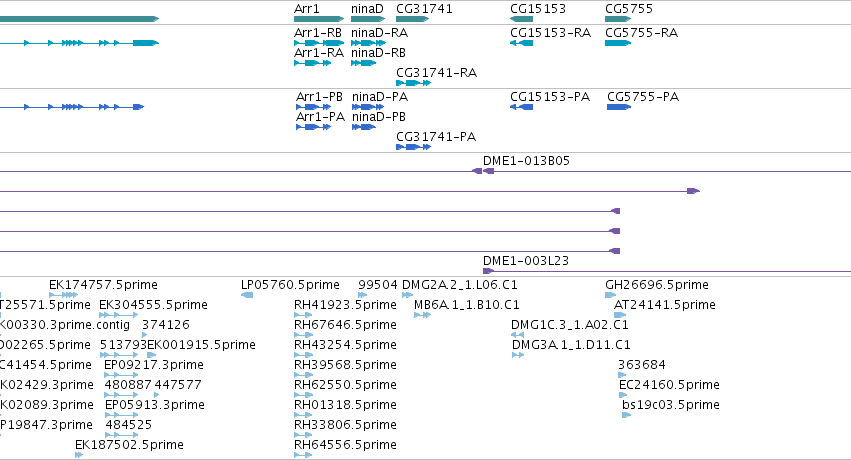Screen dimensions: 851x460
Task: Select the MB6A.1_1.B10.C1 EST label
Action: 467,305
